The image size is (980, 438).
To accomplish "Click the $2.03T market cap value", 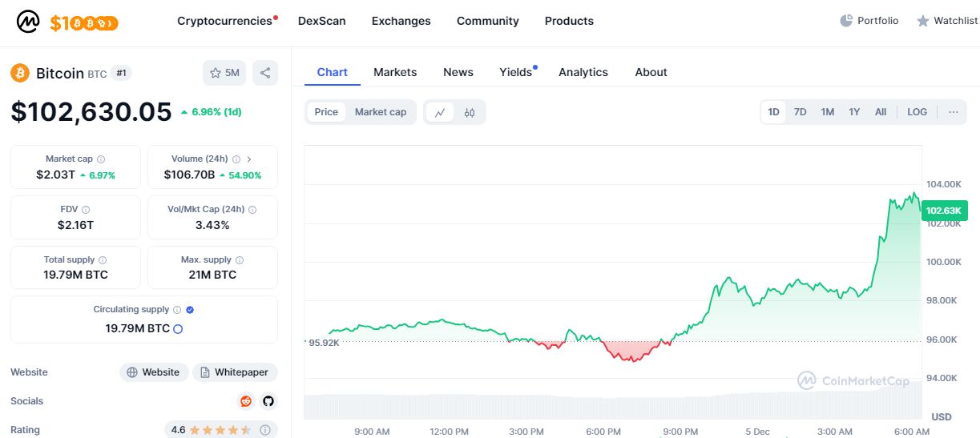I will pos(55,175).
